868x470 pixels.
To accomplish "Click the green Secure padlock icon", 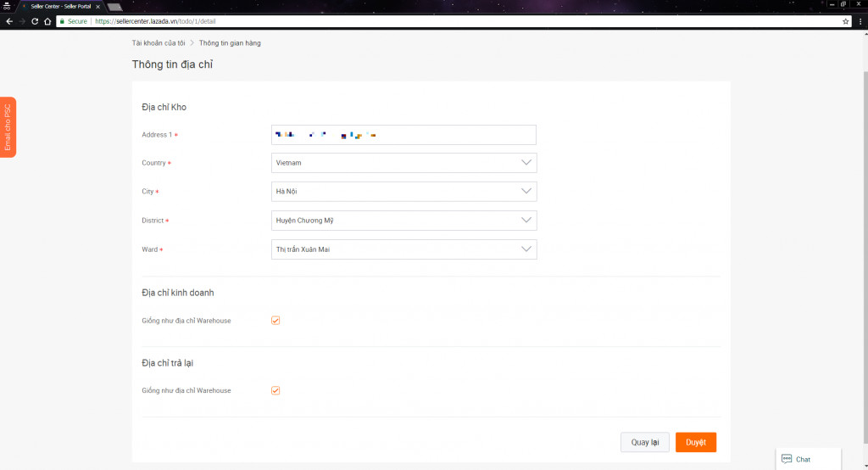I will click(62, 21).
